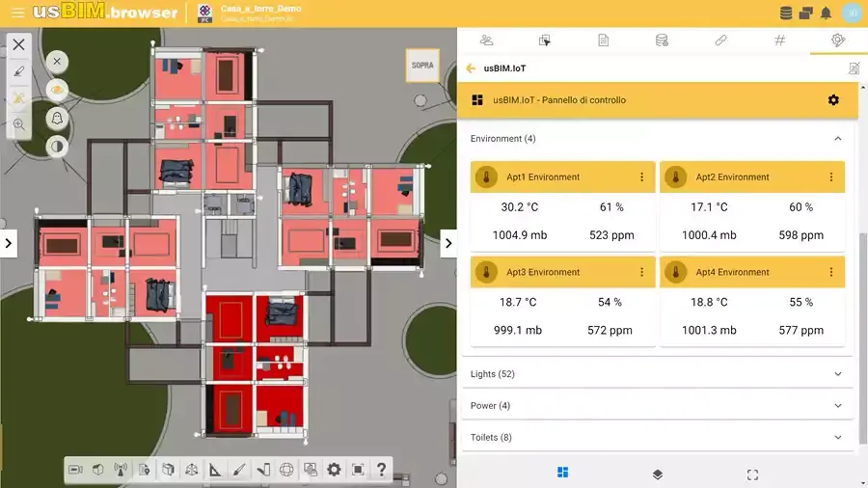Toggle the crossed-out highlight tool
The height and width of the screenshot is (488, 868).
(19, 98)
